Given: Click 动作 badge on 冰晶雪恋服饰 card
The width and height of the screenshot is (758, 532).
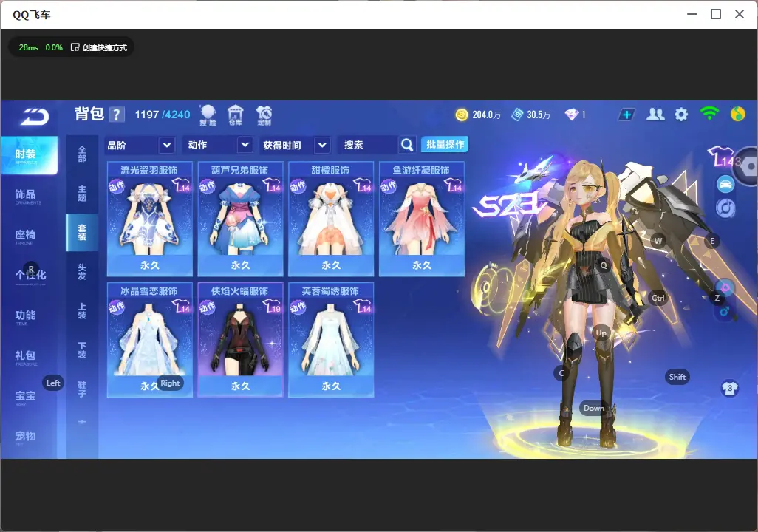Looking at the screenshot, I should (117, 307).
